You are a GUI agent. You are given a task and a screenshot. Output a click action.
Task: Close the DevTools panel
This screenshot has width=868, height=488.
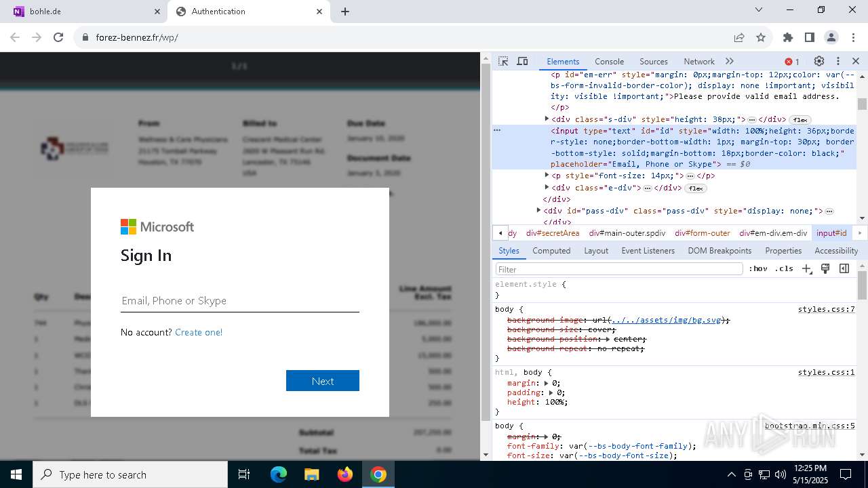point(856,61)
